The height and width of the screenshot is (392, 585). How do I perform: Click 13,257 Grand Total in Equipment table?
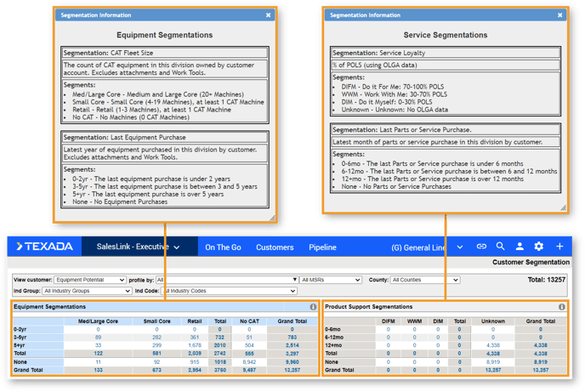(292, 370)
